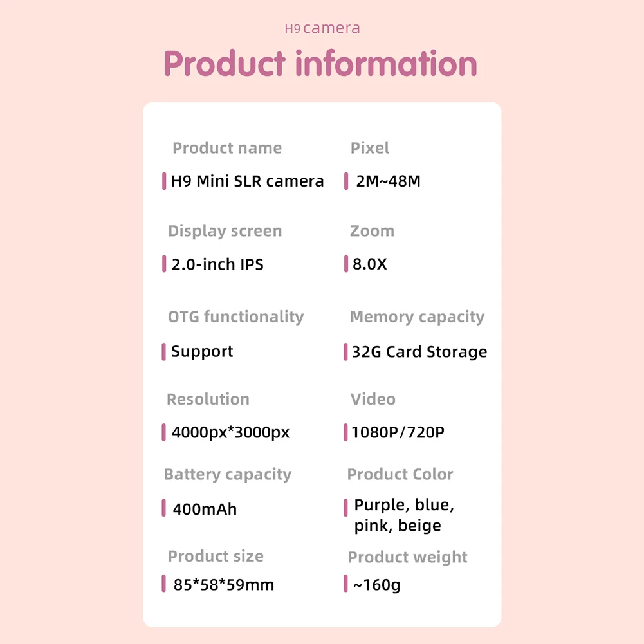
Task: Select the "Resolution" label
Action: 208,399
